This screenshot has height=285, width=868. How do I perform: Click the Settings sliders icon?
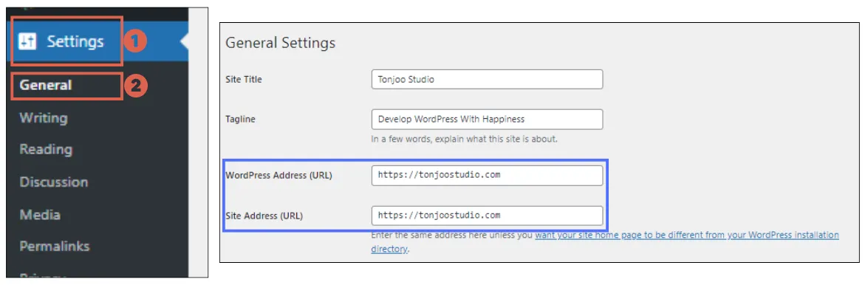point(27,41)
